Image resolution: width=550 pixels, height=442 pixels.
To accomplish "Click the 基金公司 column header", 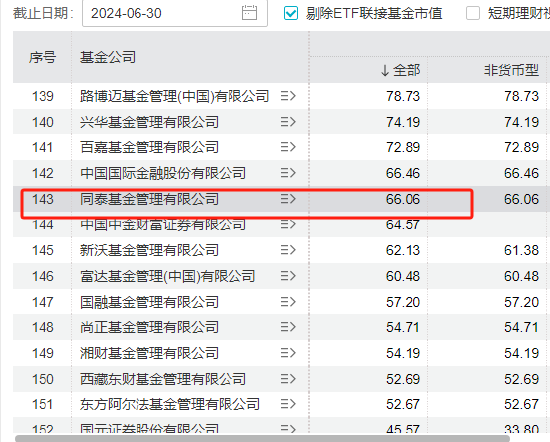I will pos(108,57).
